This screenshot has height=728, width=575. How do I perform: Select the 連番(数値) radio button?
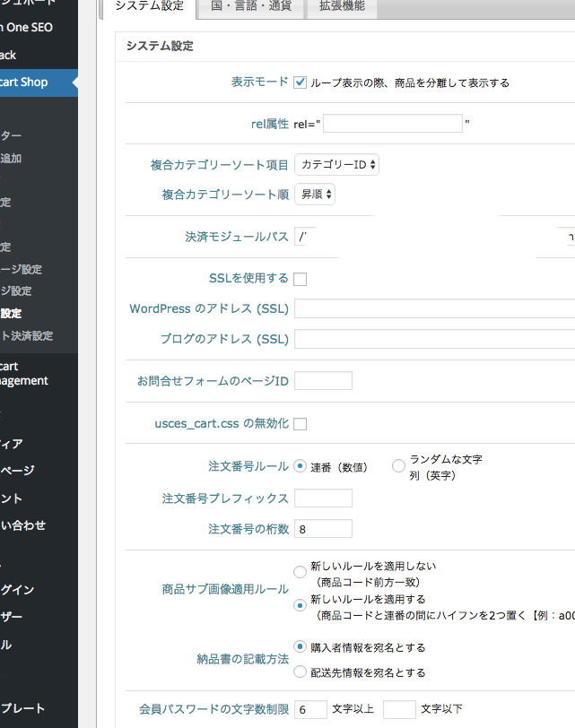(300, 465)
